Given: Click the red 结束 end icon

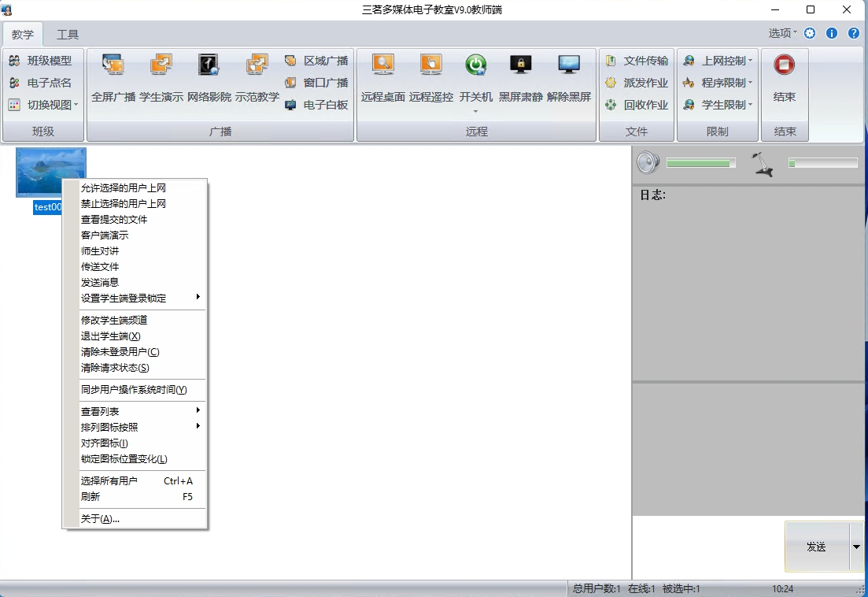Looking at the screenshot, I should [x=784, y=66].
